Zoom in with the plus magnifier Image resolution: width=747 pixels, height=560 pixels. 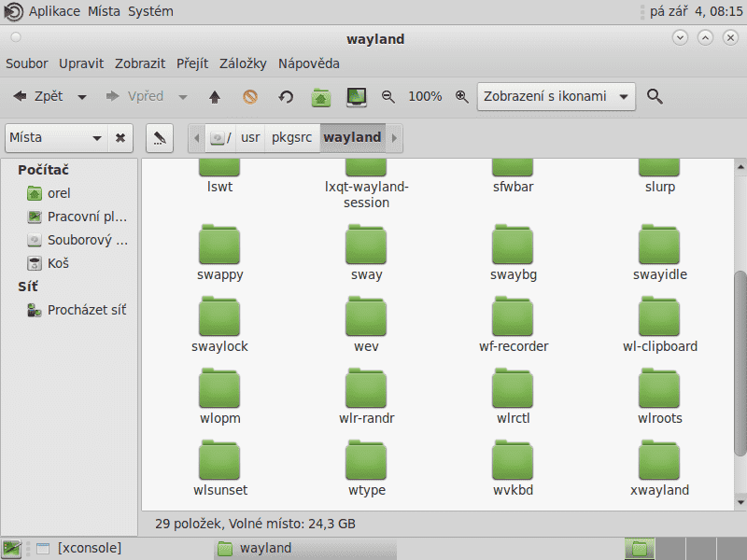click(461, 97)
